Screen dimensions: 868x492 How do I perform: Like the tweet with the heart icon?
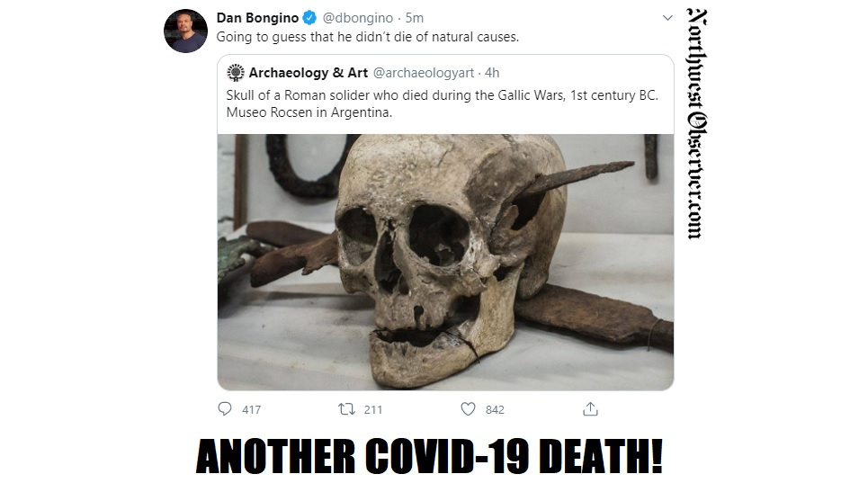469,409
